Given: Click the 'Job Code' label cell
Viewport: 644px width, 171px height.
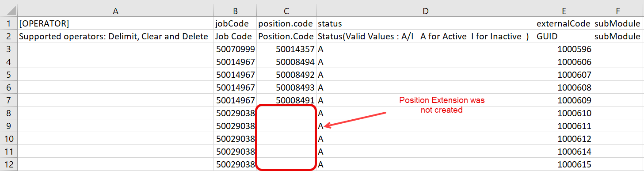Looking at the screenshot, I should 235,37.
